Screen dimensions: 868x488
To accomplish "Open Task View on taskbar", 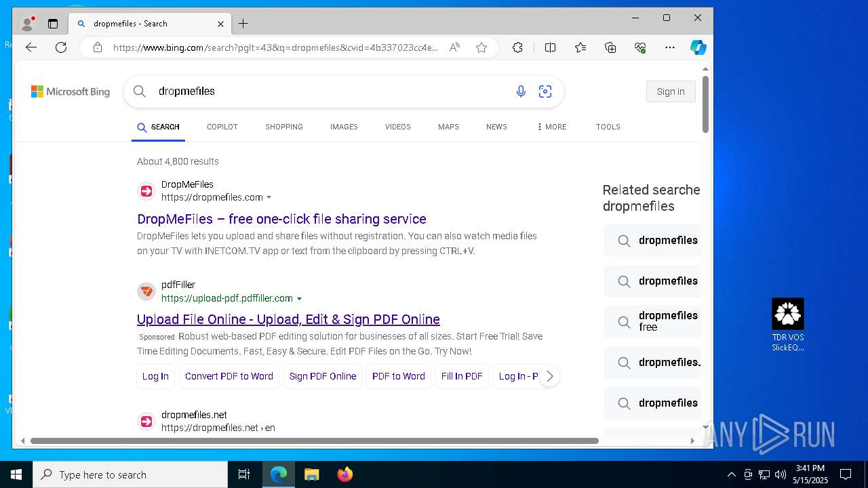I will coord(244,474).
